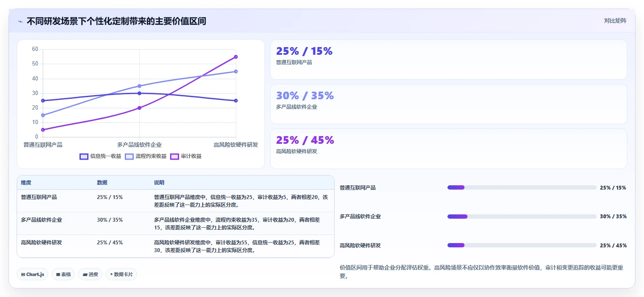Select 高风险软硬件研发 in the table's third row
The image size is (644, 297).
pos(41,243)
